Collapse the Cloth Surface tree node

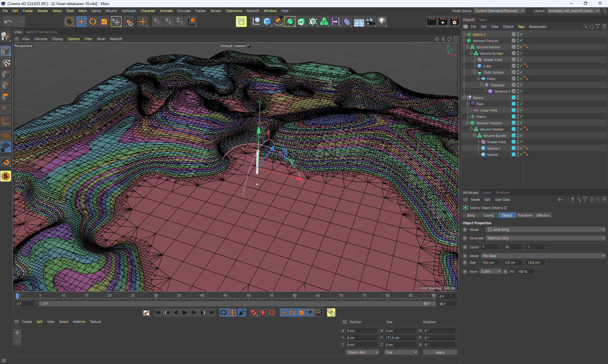tap(475, 72)
